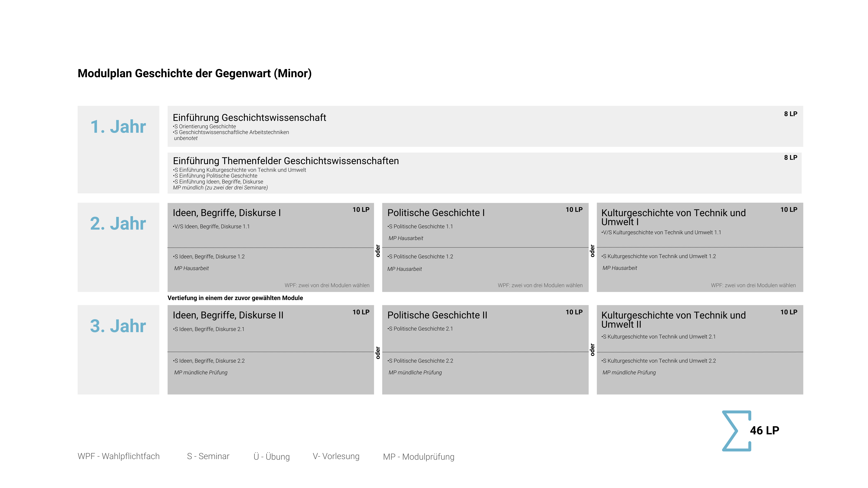Screen dimensions: 868x488
Task: Open Kulturgeschichte von Technik und Umwelt II
Action: (x=700, y=350)
